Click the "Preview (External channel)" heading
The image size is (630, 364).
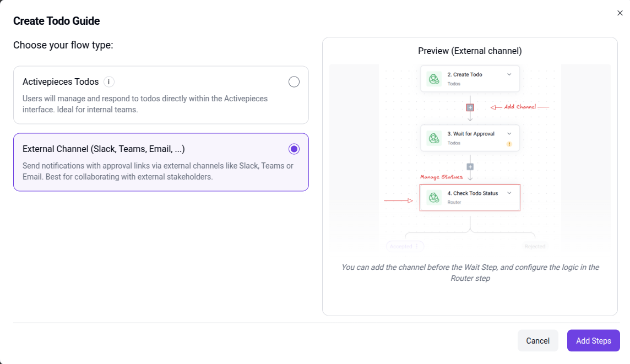(470, 51)
